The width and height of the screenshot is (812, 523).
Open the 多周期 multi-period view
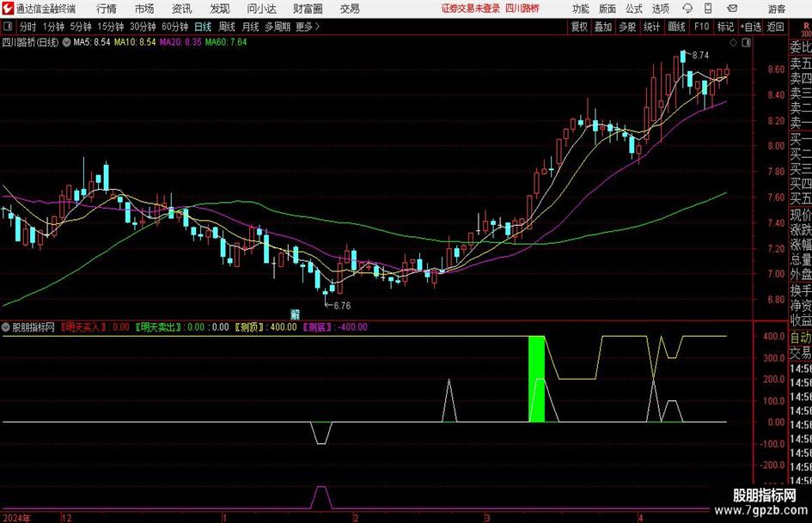[278, 27]
